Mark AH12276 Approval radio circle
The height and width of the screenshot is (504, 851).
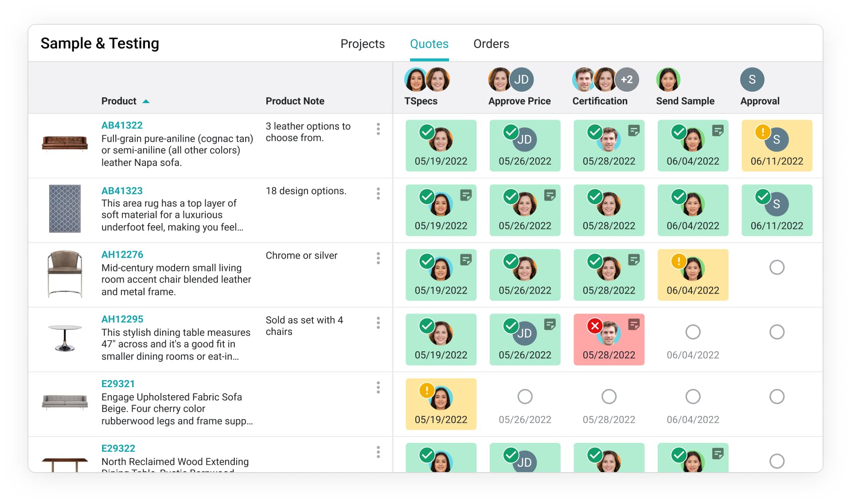point(777,267)
